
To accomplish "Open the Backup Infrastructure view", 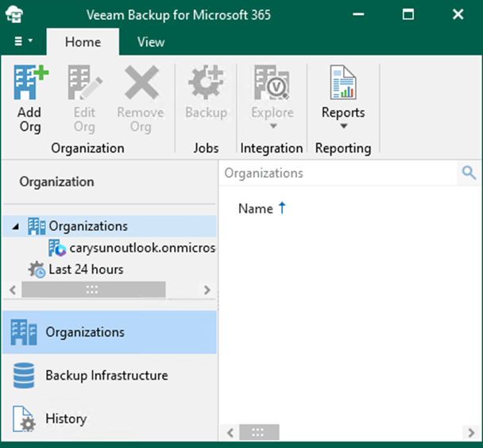I will click(x=106, y=375).
